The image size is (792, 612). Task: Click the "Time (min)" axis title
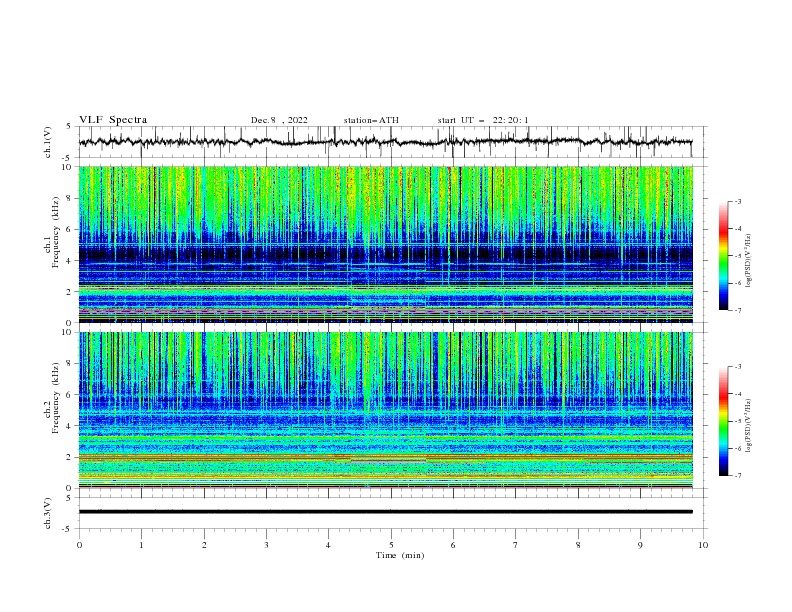click(x=400, y=555)
